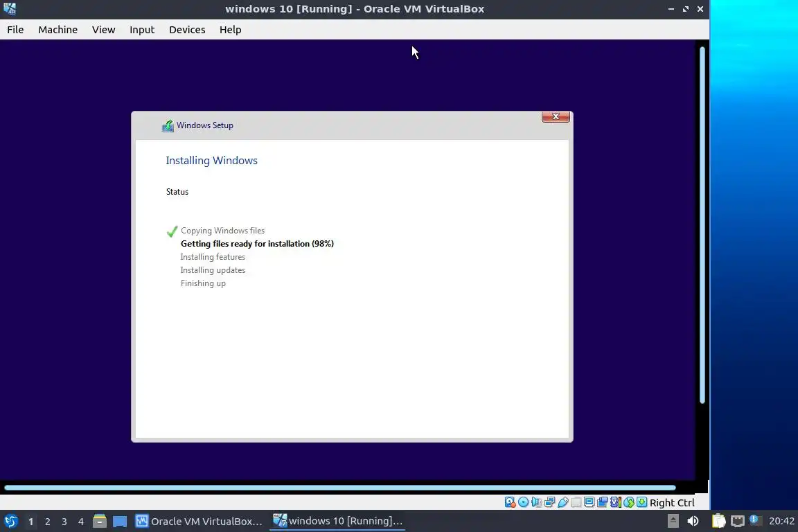Click the show desktop blue icon in taskbar
The image size is (798, 532).
(x=120, y=522)
